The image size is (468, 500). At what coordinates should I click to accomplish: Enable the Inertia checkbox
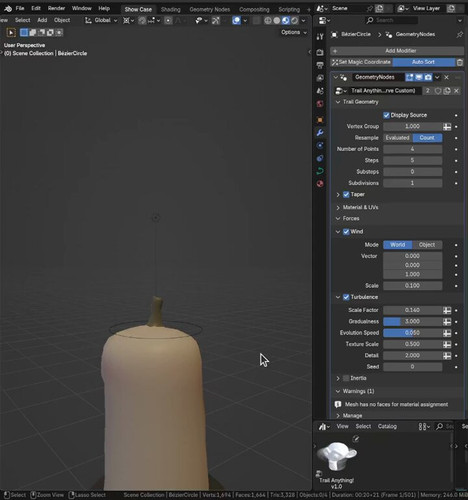[x=346, y=378]
